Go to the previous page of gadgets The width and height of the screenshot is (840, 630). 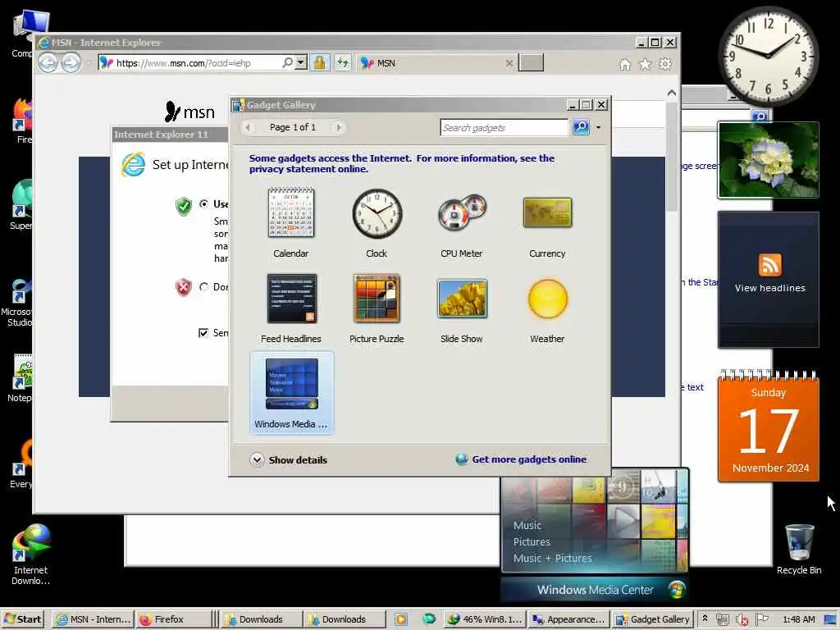point(248,127)
